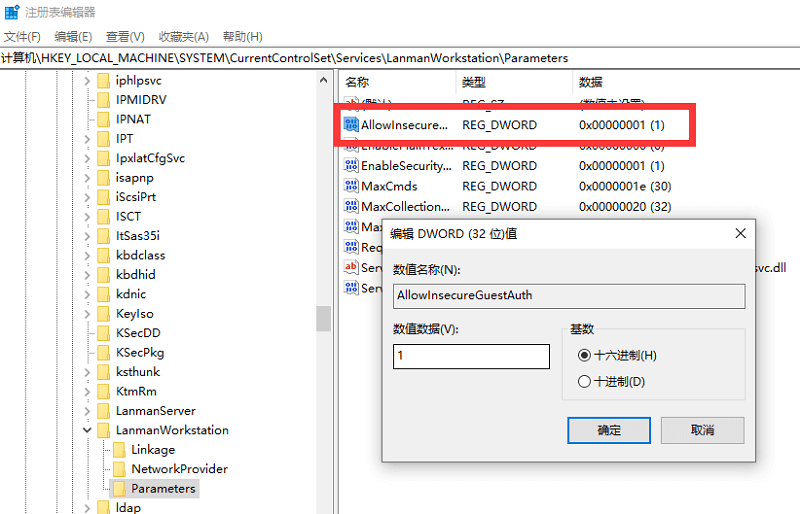The height and width of the screenshot is (514, 800).
Task: Open the 帮助(H) menu
Action: tap(243, 37)
